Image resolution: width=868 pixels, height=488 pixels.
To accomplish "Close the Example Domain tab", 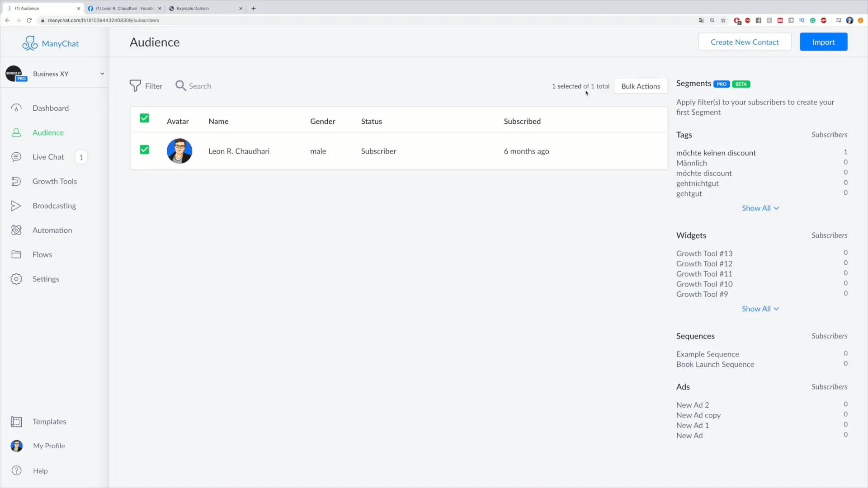I will (241, 8).
